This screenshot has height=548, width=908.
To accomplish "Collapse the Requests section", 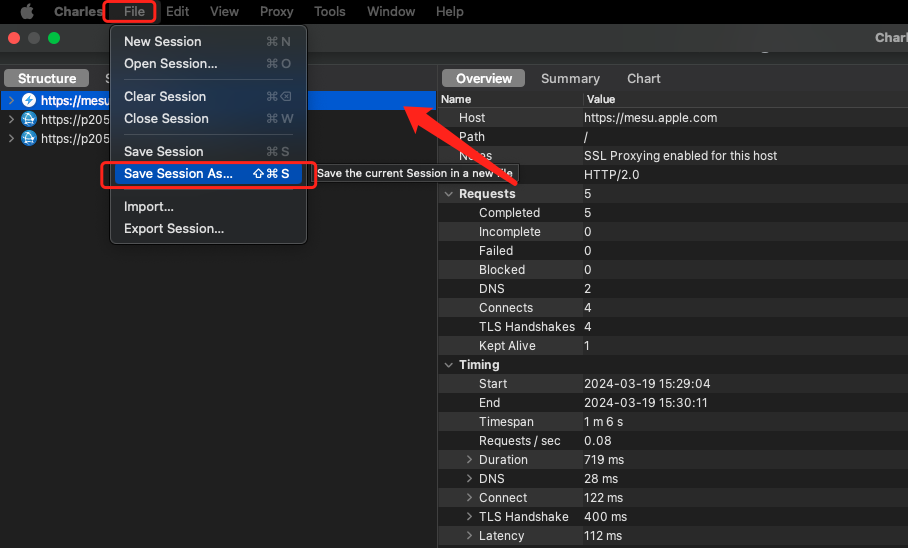I will (448, 194).
